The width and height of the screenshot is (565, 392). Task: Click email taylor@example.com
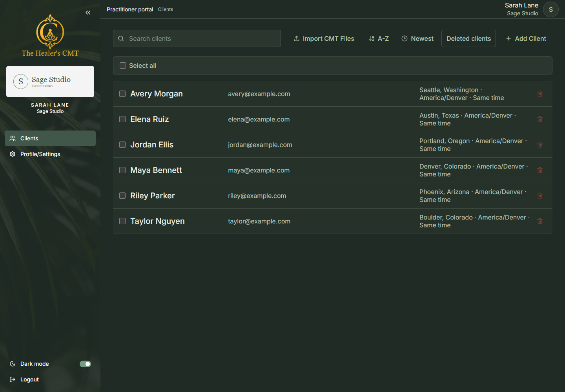[x=259, y=221]
